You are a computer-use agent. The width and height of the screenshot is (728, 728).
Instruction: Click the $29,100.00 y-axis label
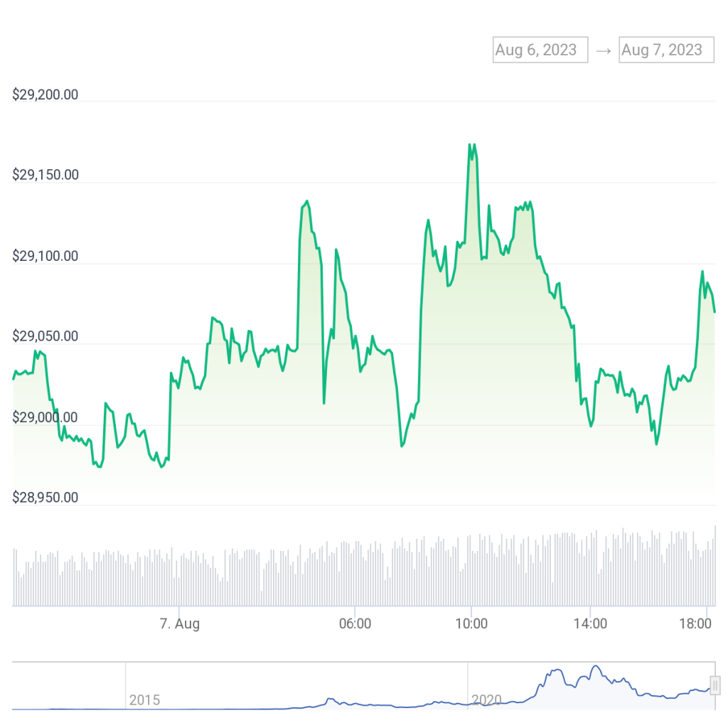45,256
